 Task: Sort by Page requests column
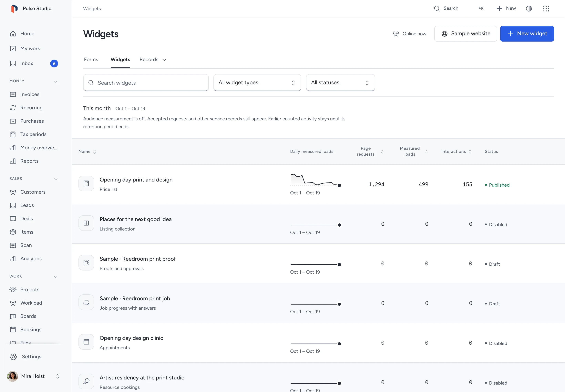tap(370, 151)
